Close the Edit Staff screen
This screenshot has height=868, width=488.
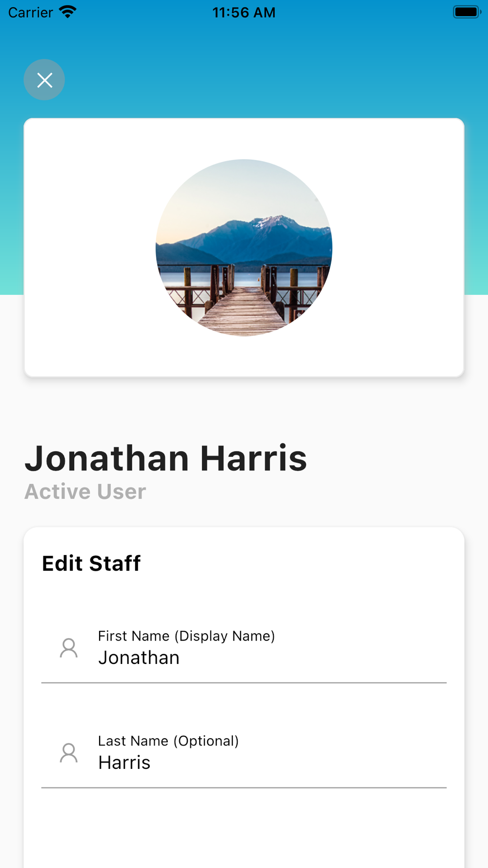[44, 80]
